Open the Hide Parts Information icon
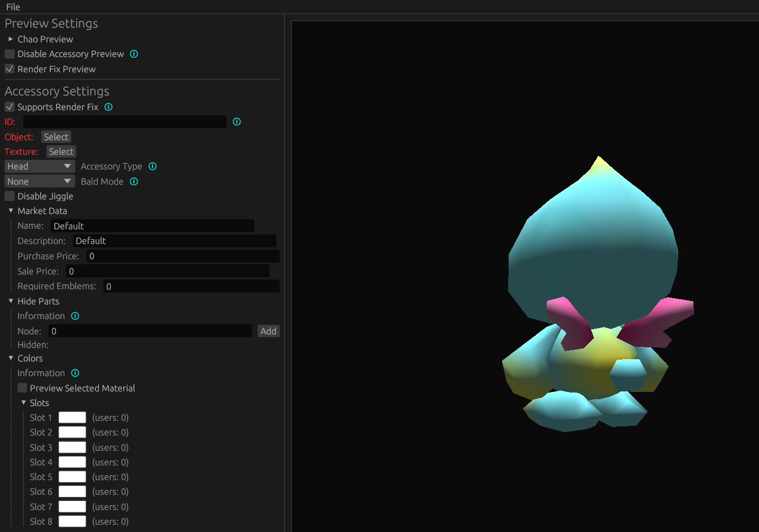Image resolution: width=759 pixels, height=532 pixels. 75,316
